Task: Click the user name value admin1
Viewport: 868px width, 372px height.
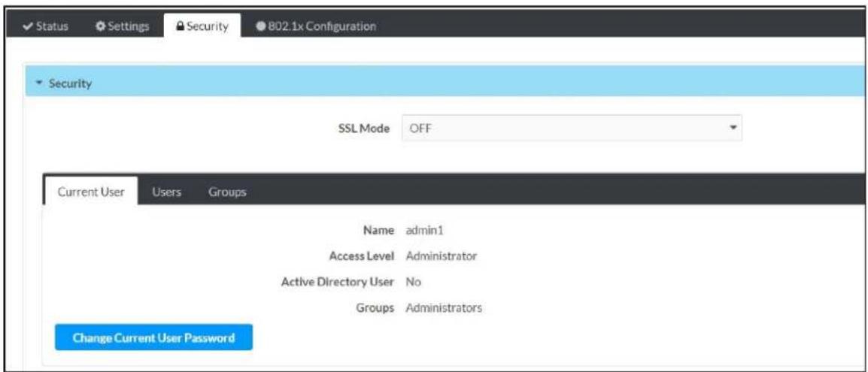Action: coord(424,231)
